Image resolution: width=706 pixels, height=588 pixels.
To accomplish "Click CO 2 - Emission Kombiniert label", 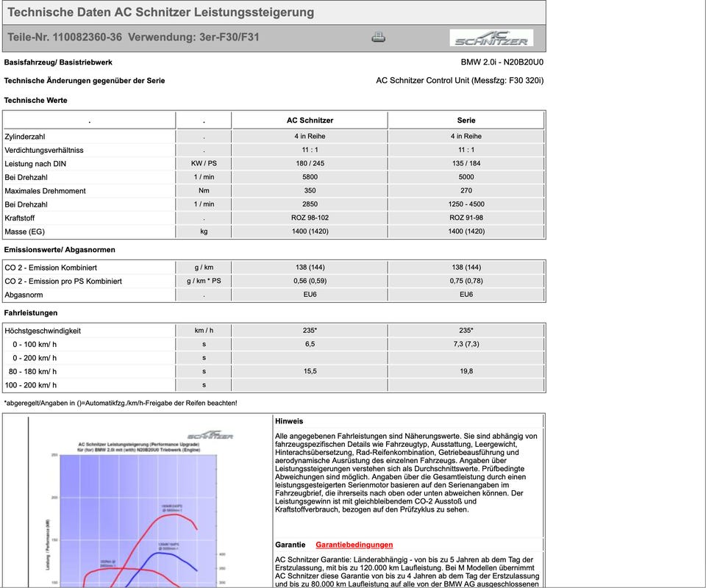I will [x=51, y=268].
